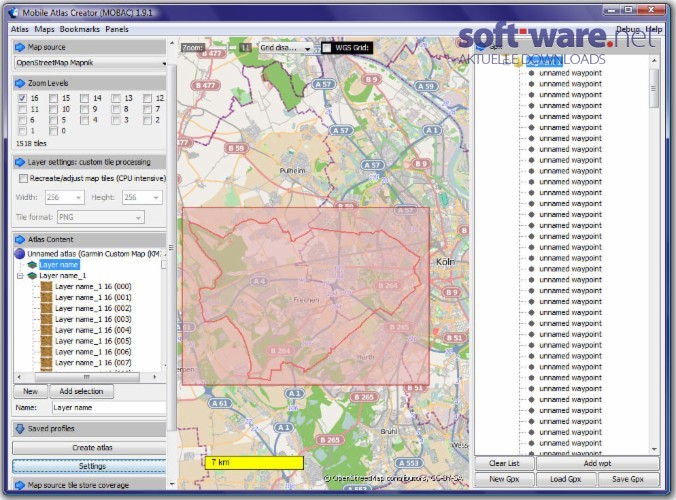Collapse the Zoom Levels panel arrow icon
This screenshot has width=676, height=500.
(20, 83)
